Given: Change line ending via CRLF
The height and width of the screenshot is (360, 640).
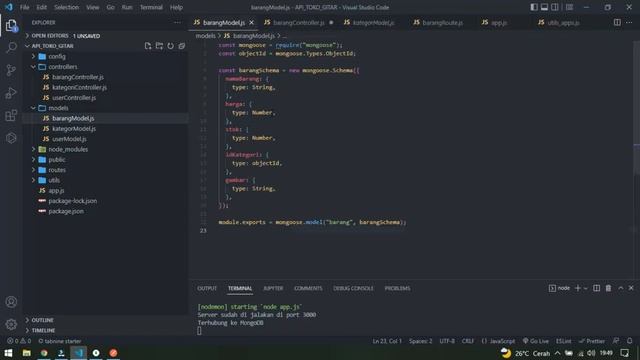Looking at the screenshot, I should (468, 341).
